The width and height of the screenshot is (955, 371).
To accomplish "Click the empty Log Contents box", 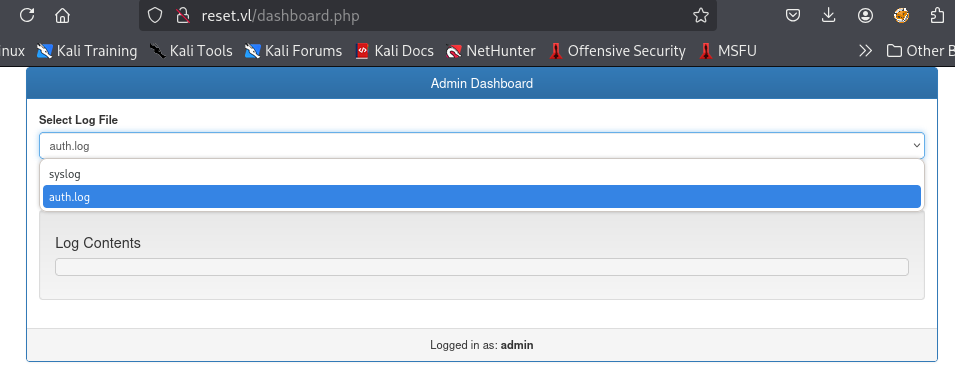I will (482, 267).
